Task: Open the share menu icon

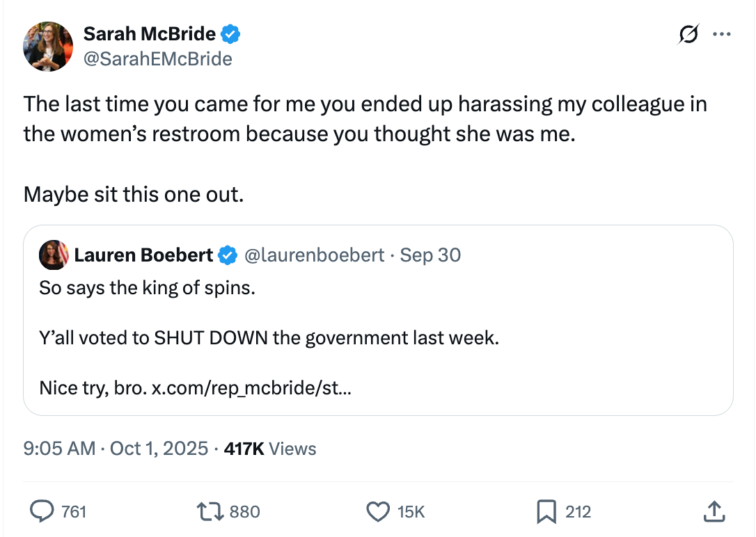Action: click(714, 513)
